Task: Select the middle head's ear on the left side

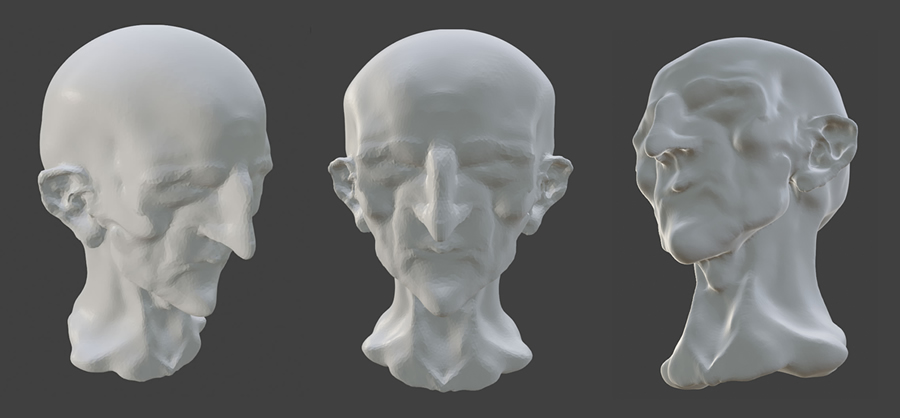Action: pos(345,186)
